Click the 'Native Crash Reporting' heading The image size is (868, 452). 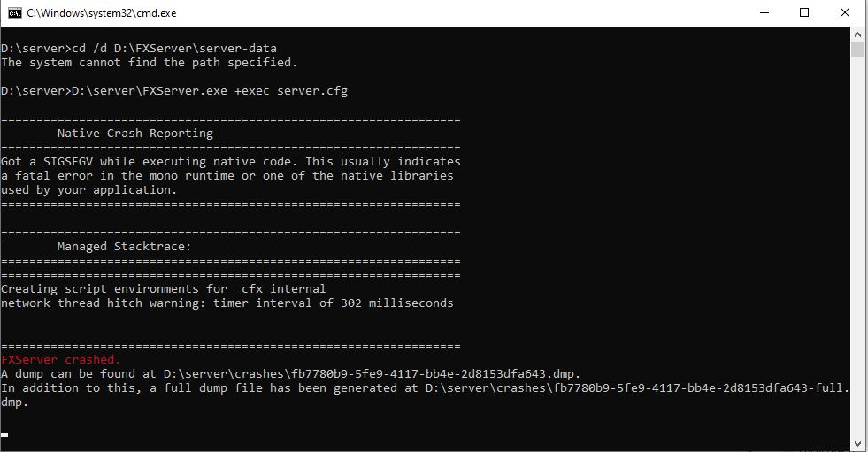click(135, 134)
